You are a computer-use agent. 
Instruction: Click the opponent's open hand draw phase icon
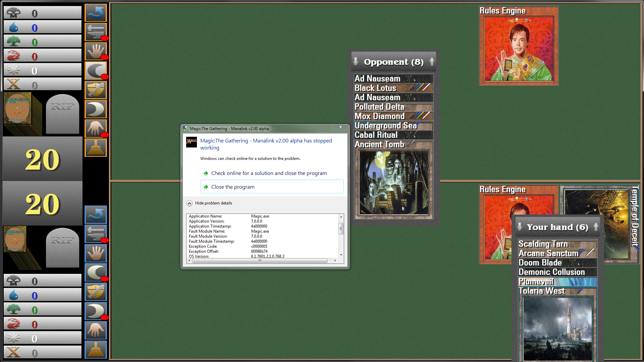96,51
